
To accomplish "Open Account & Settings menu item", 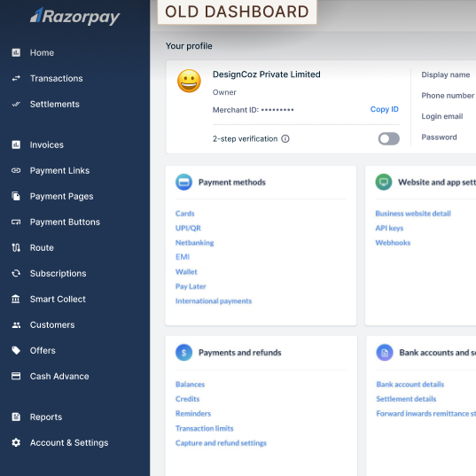I will coord(69,442).
